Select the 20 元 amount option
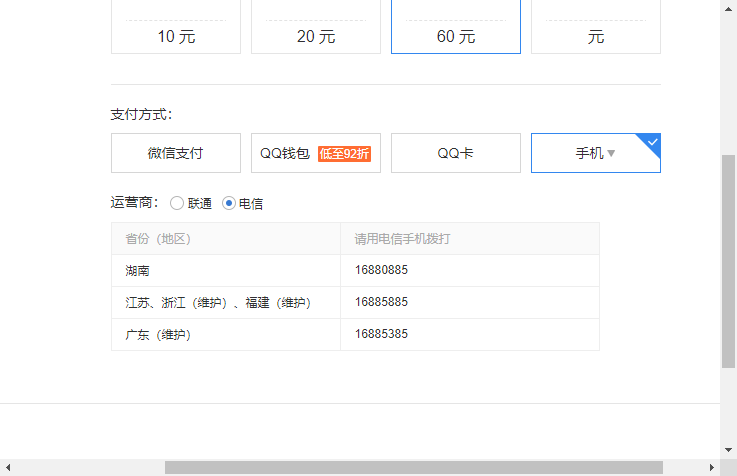The image size is (737, 476). coord(316,27)
